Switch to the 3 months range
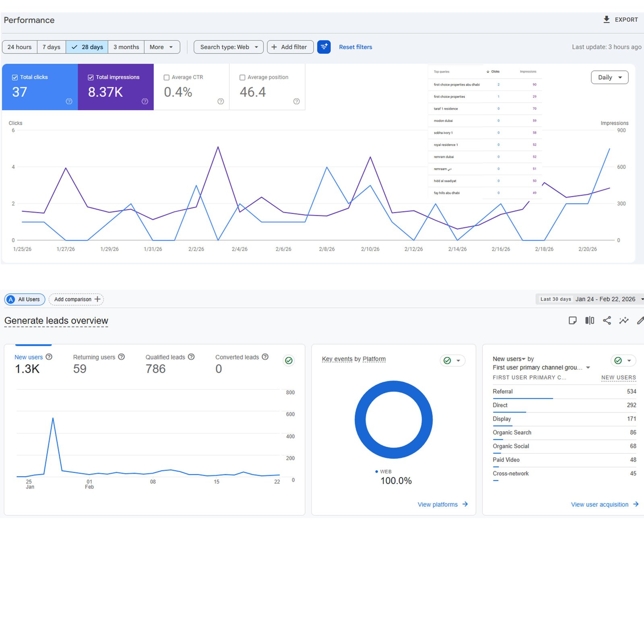 pyautogui.click(x=126, y=47)
